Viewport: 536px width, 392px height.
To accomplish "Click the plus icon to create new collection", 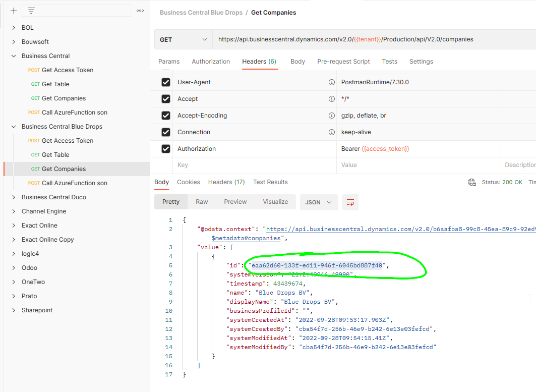I will [13, 11].
